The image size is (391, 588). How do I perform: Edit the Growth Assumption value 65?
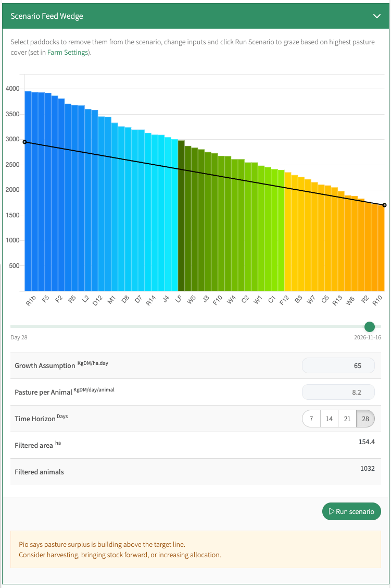coord(338,365)
